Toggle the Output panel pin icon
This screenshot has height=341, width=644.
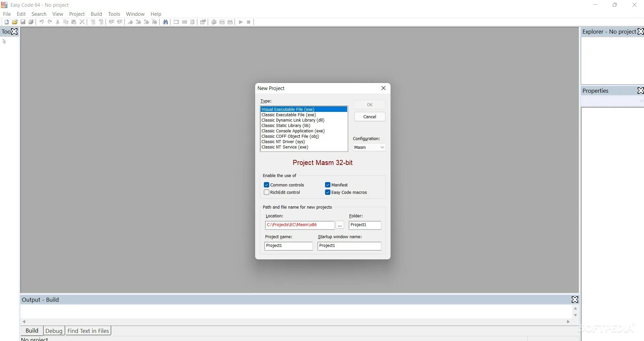pos(575,300)
